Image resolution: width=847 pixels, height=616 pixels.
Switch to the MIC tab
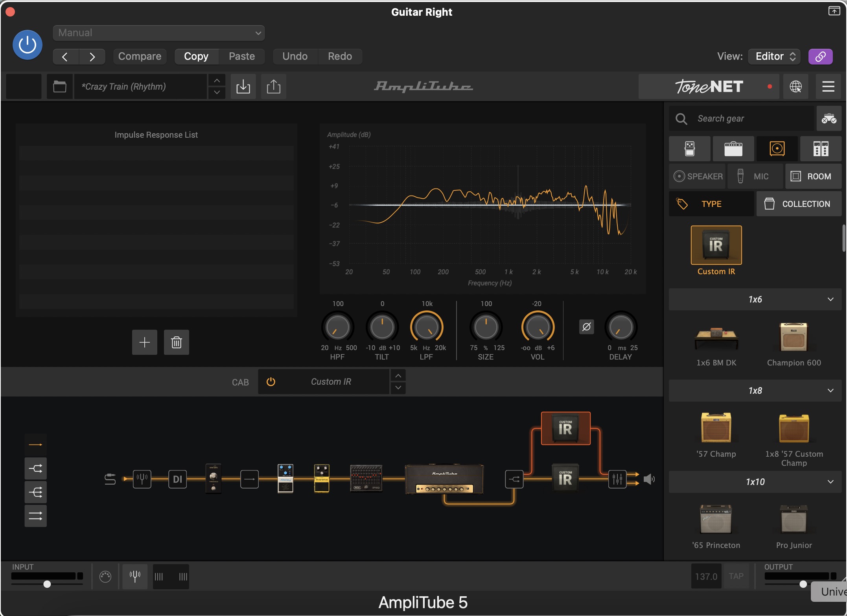(755, 176)
